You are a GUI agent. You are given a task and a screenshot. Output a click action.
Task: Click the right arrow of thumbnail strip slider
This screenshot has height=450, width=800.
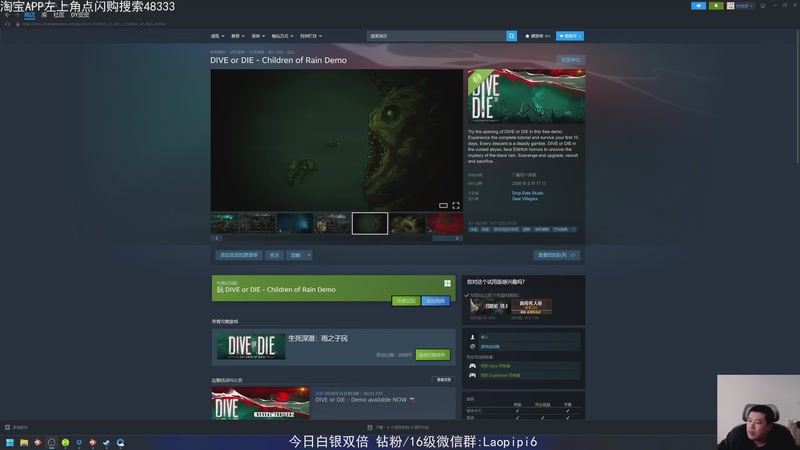pos(457,238)
